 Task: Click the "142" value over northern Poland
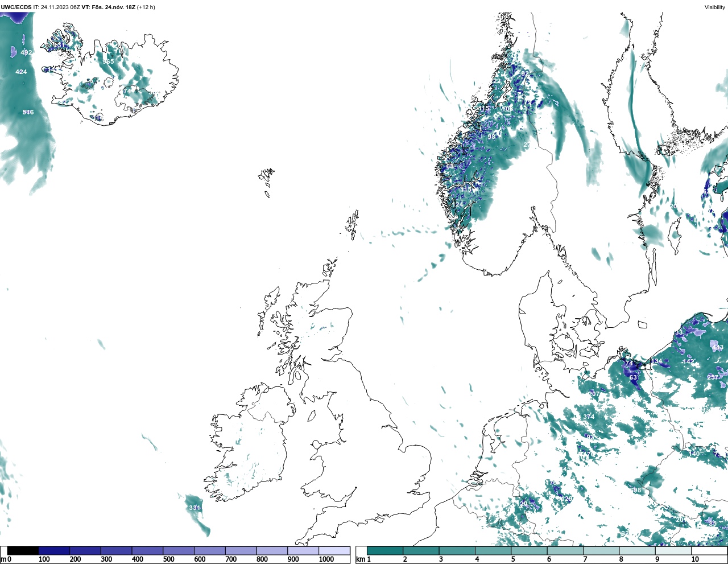[688, 361]
